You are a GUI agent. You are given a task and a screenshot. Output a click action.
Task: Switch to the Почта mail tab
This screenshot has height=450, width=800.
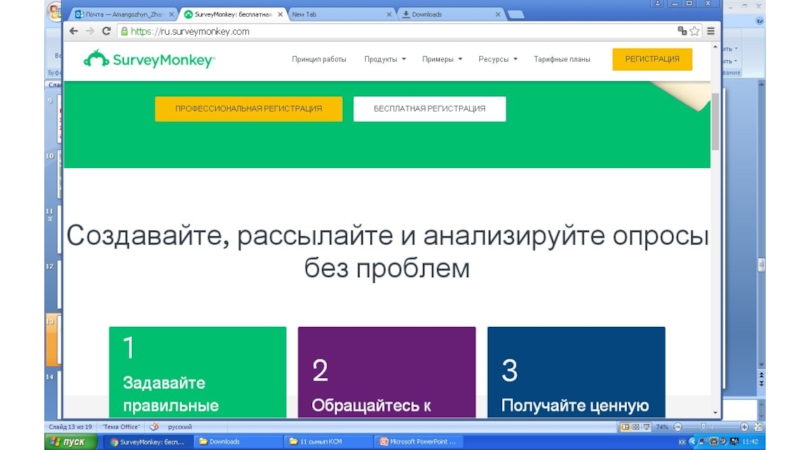[122, 14]
